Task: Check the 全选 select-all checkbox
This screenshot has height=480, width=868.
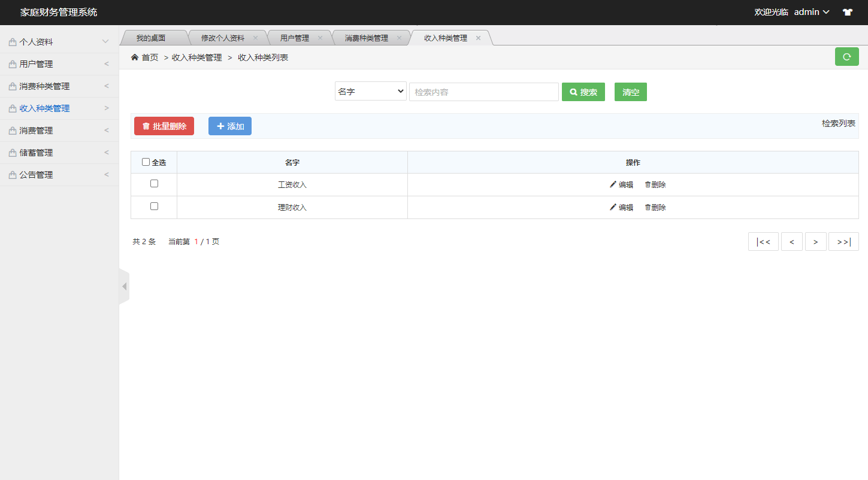Action: pyautogui.click(x=146, y=162)
